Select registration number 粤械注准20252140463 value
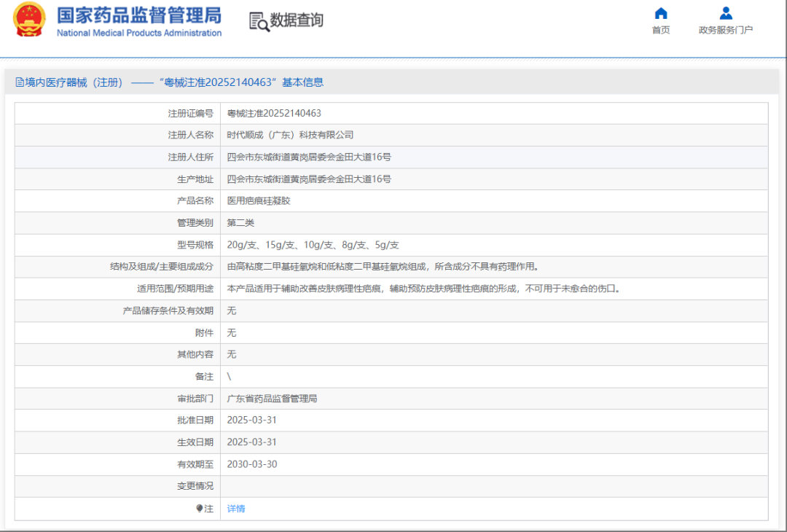The height and width of the screenshot is (532, 787). coord(274,114)
